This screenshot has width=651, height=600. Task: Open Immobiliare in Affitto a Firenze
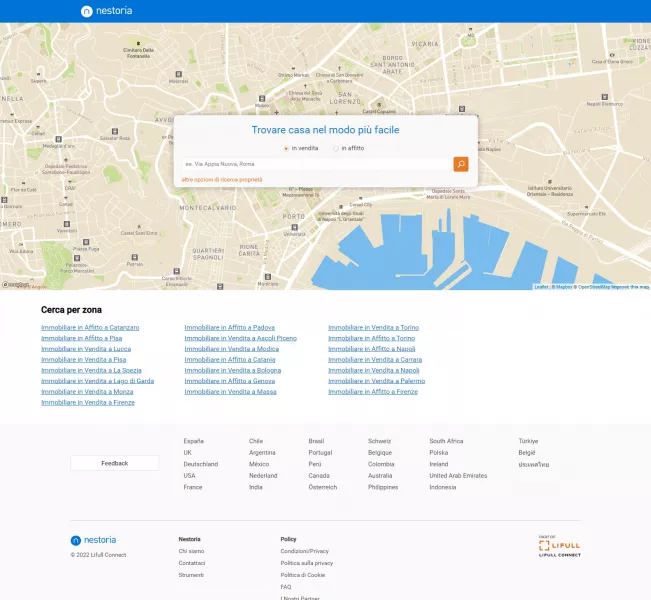pos(373,392)
